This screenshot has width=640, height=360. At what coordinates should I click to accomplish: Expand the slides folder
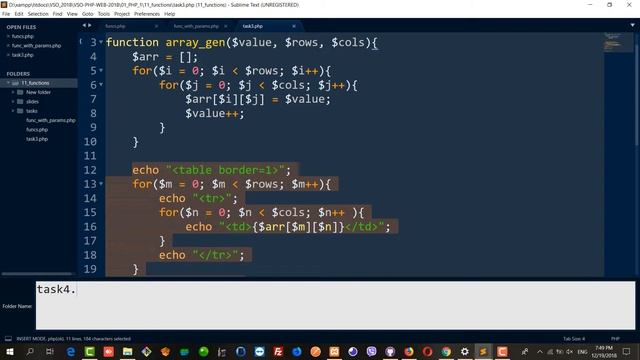pyautogui.click(x=13, y=102)
